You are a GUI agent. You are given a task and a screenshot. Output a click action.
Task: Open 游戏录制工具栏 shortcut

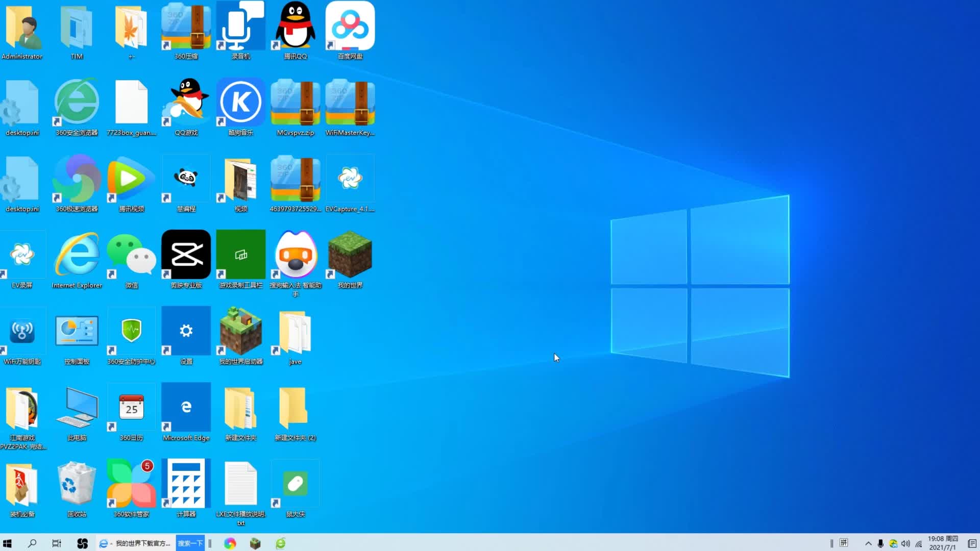240,260
